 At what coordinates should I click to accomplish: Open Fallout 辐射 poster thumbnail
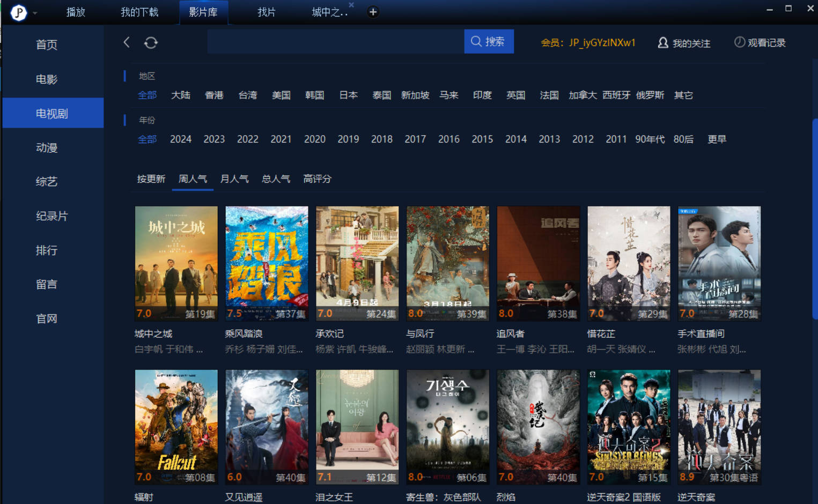[176, 427]
